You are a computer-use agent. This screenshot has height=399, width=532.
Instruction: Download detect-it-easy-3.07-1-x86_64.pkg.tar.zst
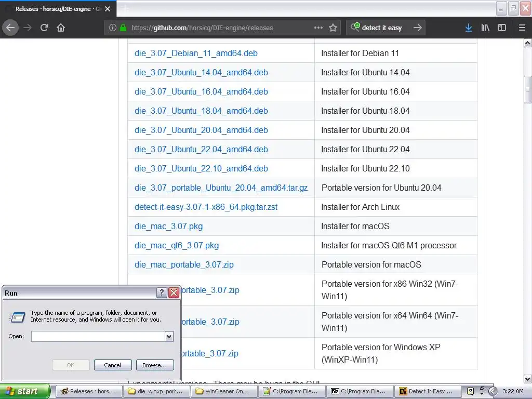click(206, 207)
